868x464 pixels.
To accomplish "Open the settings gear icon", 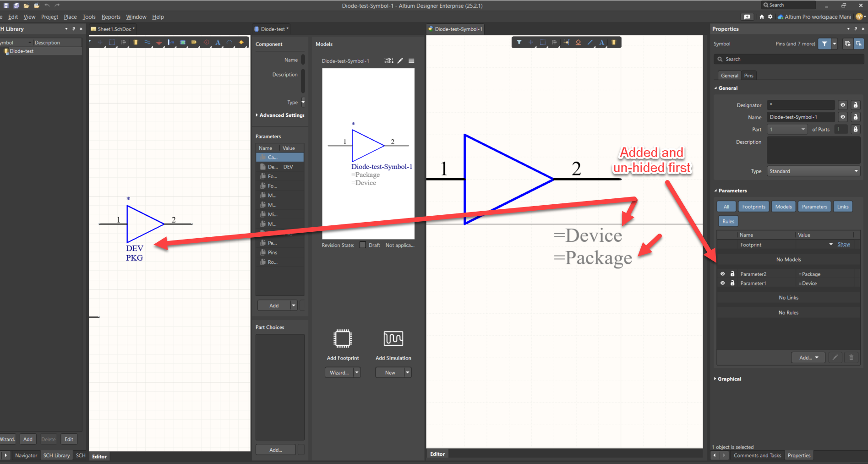I will pyautogui.click(x=770, y=16).
